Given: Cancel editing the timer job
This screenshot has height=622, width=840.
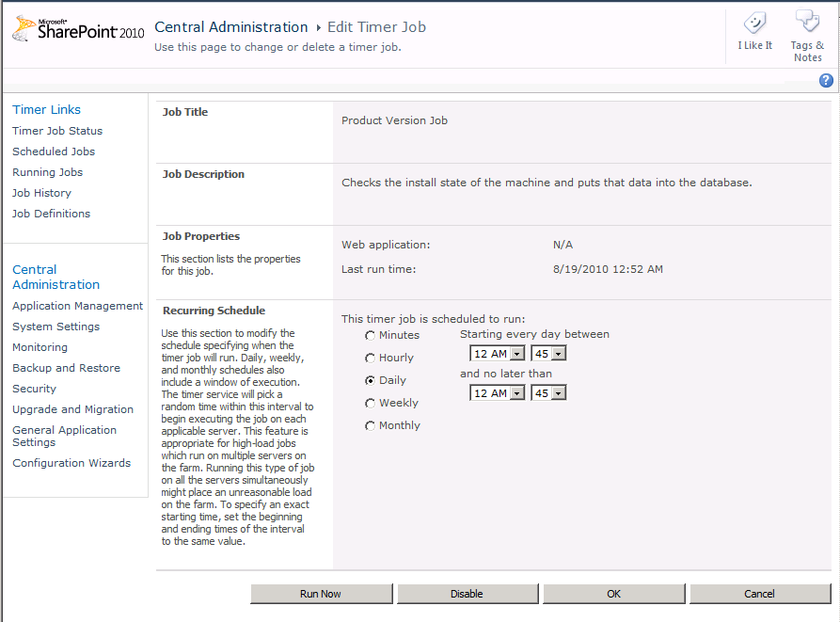Looking at the screenshot, I should coord(759,594).
